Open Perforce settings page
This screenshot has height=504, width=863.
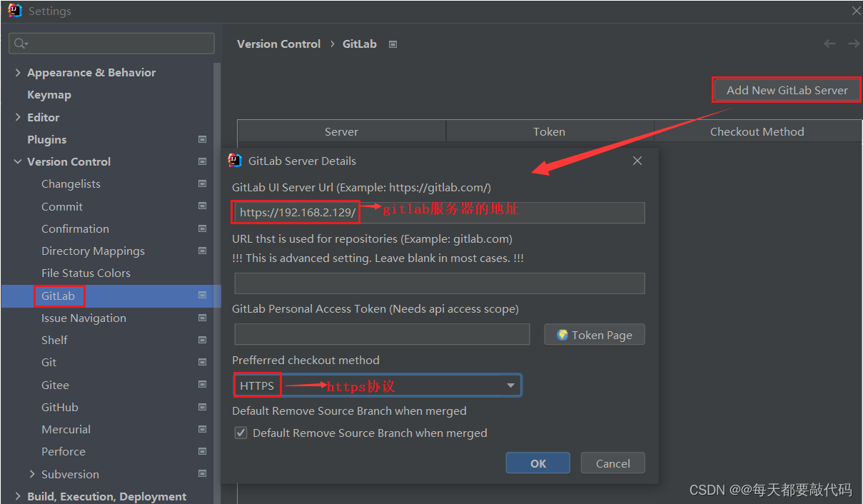tap(64, 451)
